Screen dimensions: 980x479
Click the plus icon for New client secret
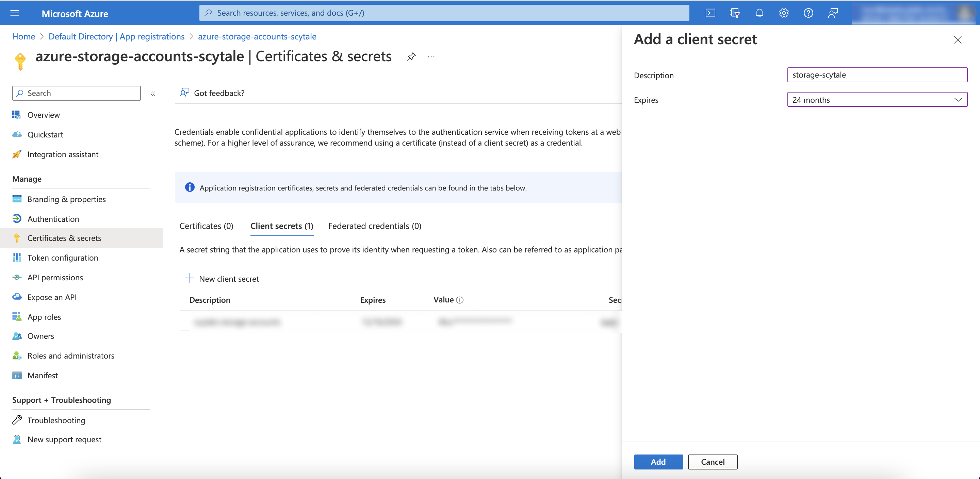(x=189, y=278)
